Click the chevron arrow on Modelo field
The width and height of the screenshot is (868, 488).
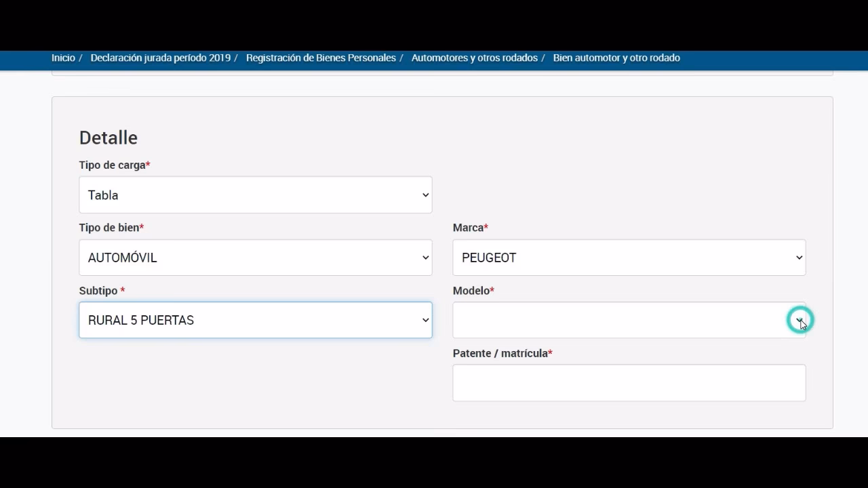tap(799, 320)
